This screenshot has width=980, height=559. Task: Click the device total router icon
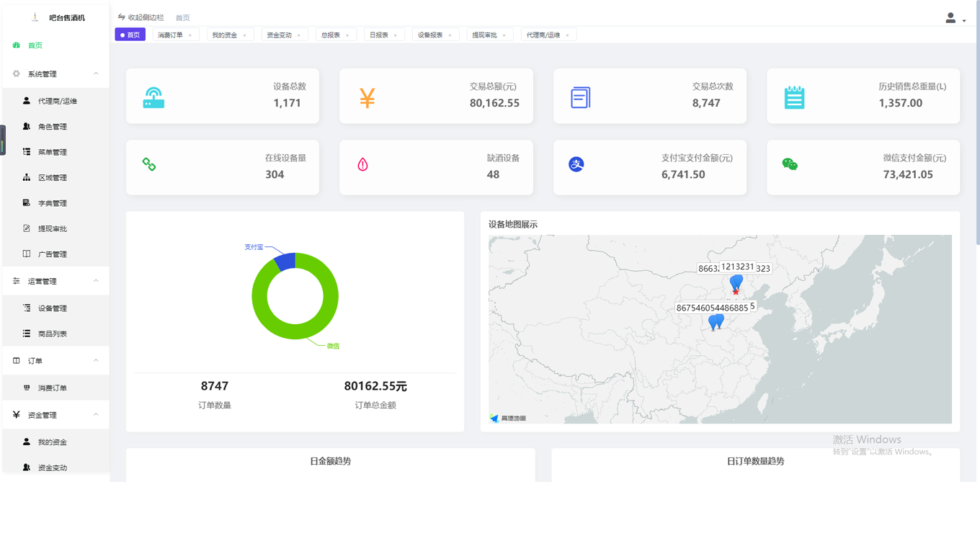pyautogui.click(x=153, y=97)
